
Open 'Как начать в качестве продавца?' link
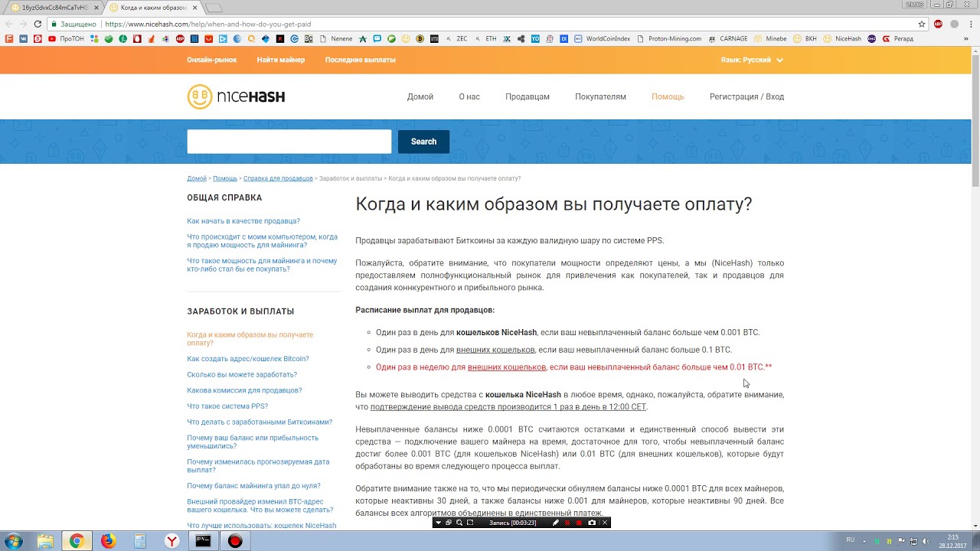click(x=243, y=221)
